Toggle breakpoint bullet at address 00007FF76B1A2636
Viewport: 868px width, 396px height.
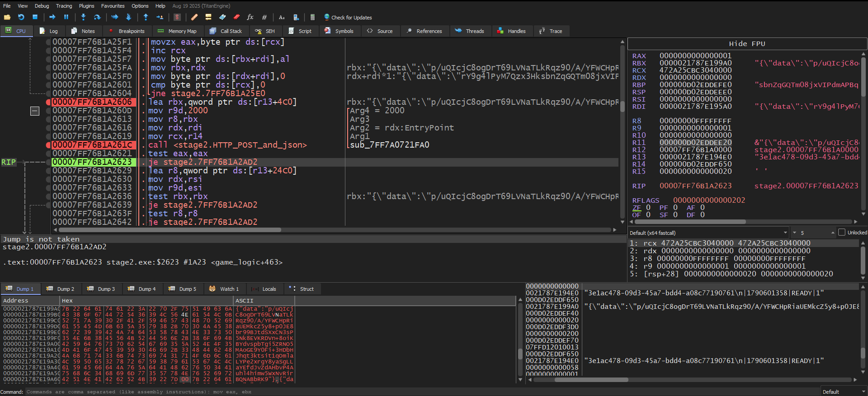coord(48,196)
